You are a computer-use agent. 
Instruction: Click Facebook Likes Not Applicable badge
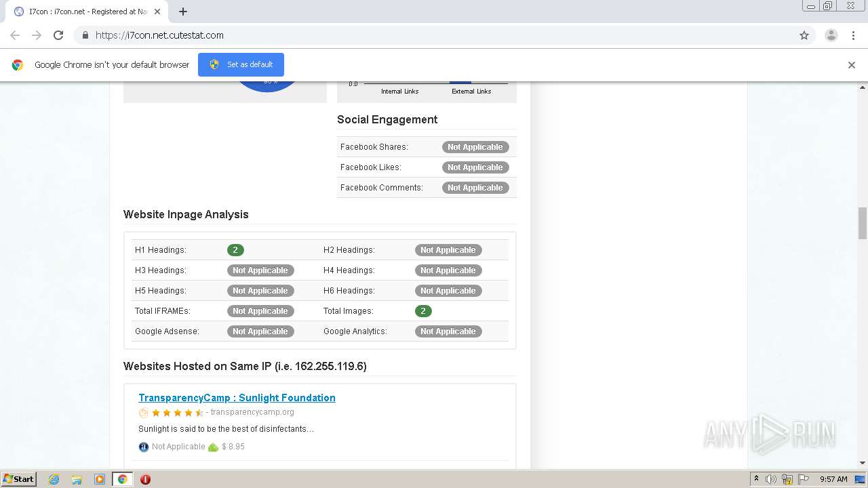pyautogui.click(x=475, y=167)
